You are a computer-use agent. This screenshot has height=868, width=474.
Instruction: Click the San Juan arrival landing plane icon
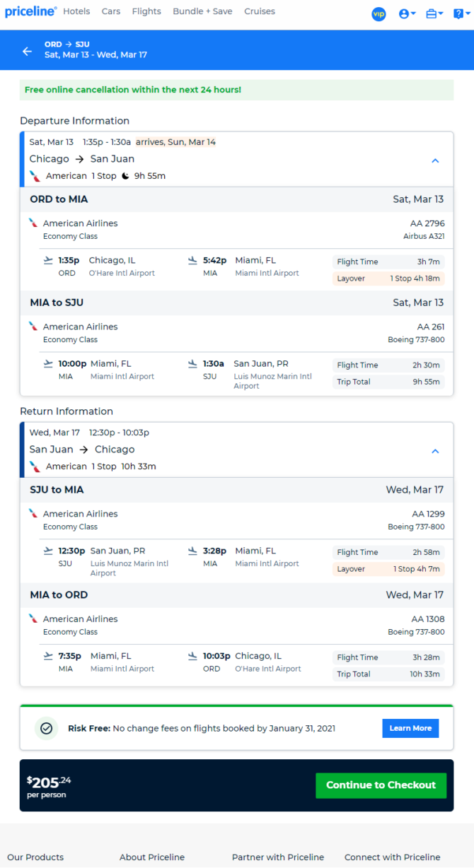[192, 364]
